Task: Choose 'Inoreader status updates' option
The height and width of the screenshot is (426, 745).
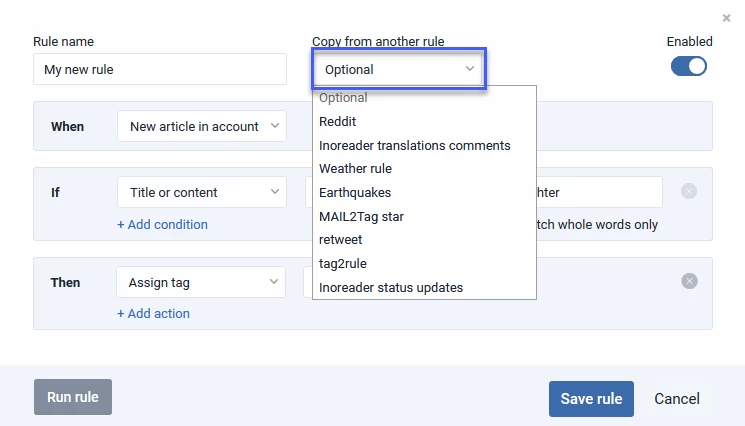Action: point(391,288)
